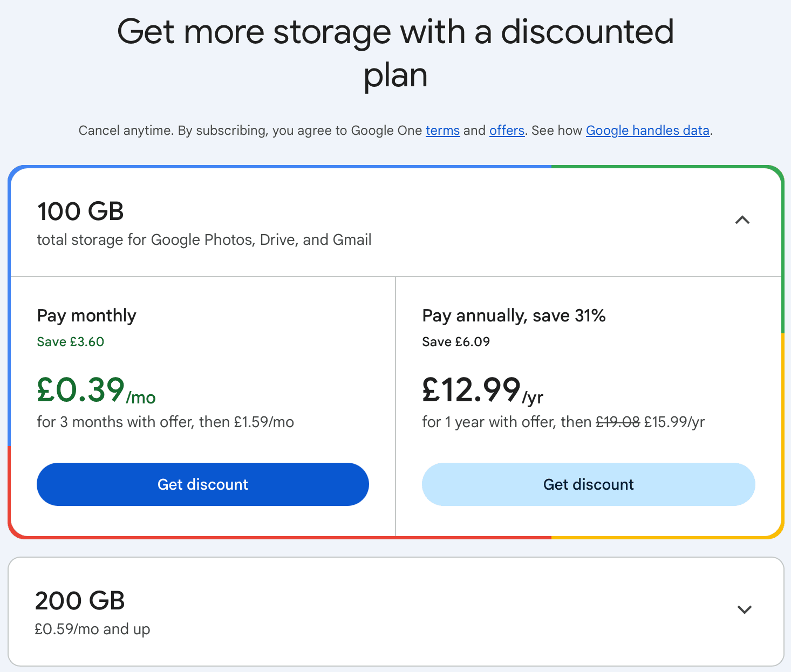Click the Save £6.09 label
This screenshot has height=672, width=791.
[455, 341]
